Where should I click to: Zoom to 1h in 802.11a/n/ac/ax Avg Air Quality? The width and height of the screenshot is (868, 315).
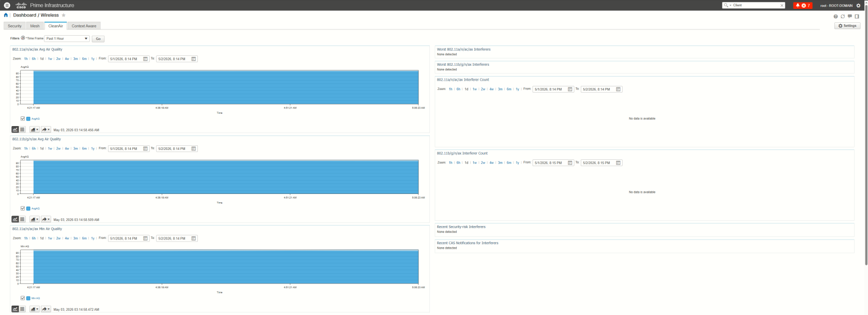point(26,59)
